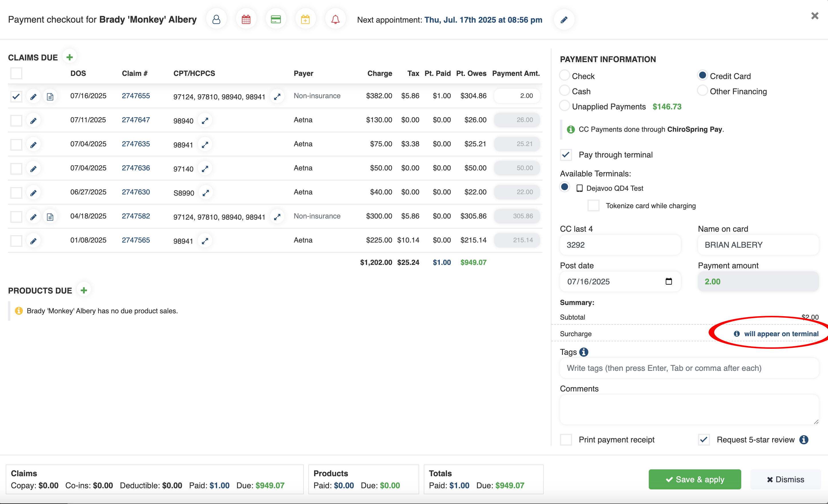828x504 pixels.
Task: Click the Dismiss button
Action: (x=785, y=479)
